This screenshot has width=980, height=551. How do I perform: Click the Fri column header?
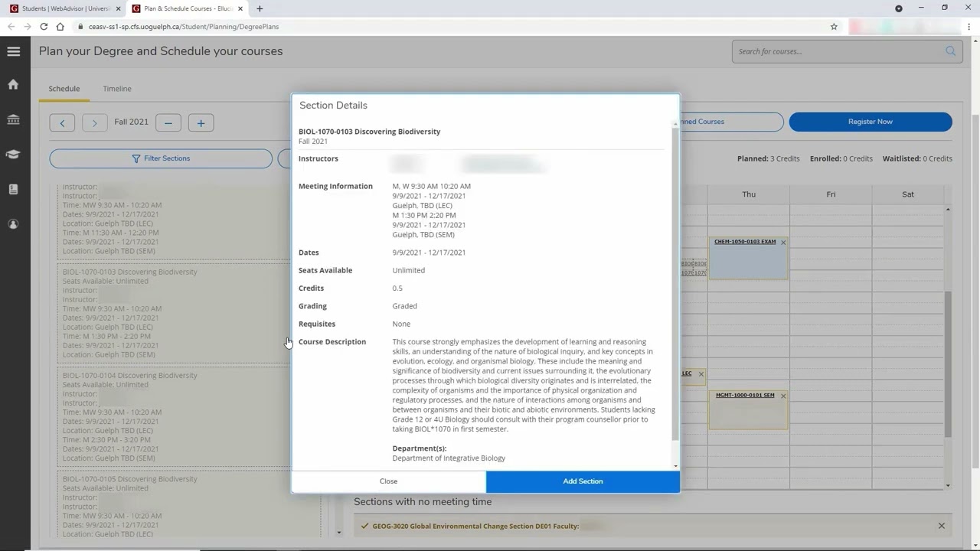tap(831, 194)
